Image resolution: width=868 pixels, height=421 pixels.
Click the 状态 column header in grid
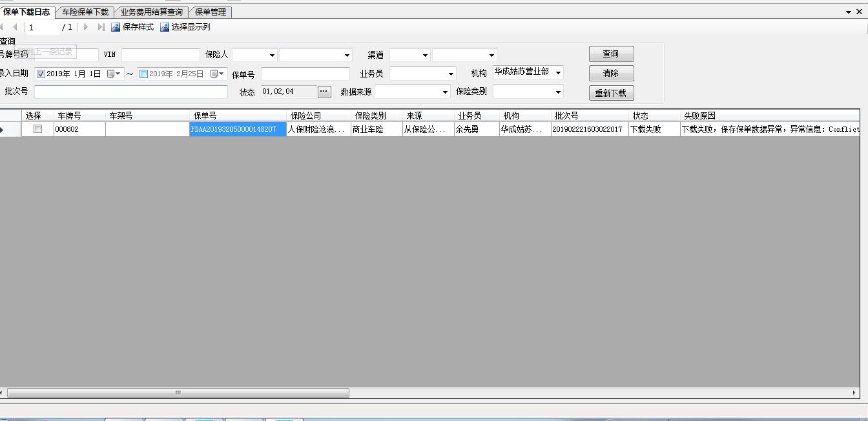tap(654, 116)
